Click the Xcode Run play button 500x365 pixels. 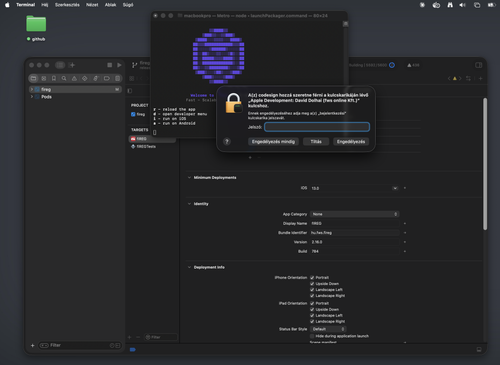(x=119, y=65)
